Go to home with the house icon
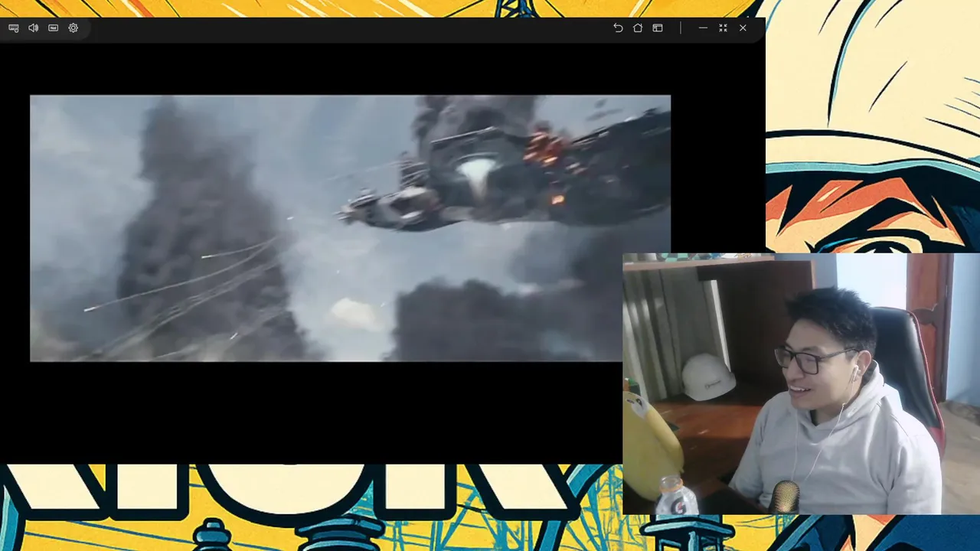The width and height of the screenshot is (980, 551). coord(638,28)
